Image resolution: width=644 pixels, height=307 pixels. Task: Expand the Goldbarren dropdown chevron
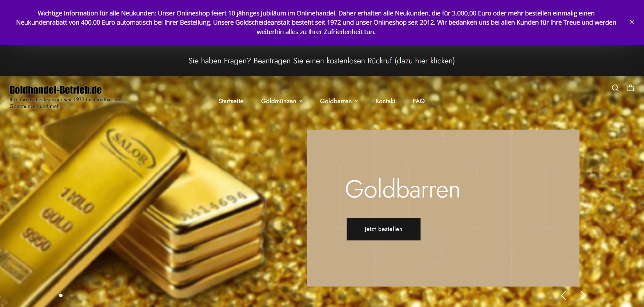[x=356, y=101]
